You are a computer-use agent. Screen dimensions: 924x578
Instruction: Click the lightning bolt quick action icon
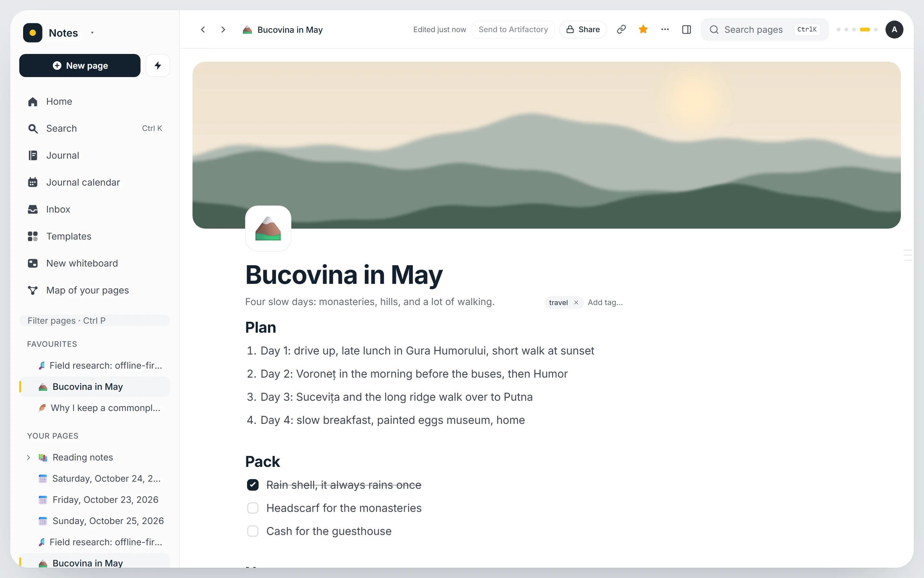(x=158, y=66)
